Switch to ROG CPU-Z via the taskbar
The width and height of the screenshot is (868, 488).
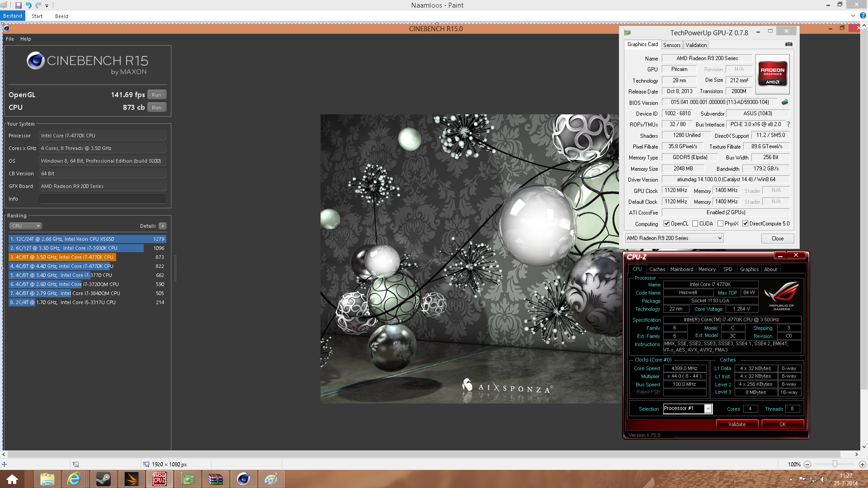coord(160,479)
